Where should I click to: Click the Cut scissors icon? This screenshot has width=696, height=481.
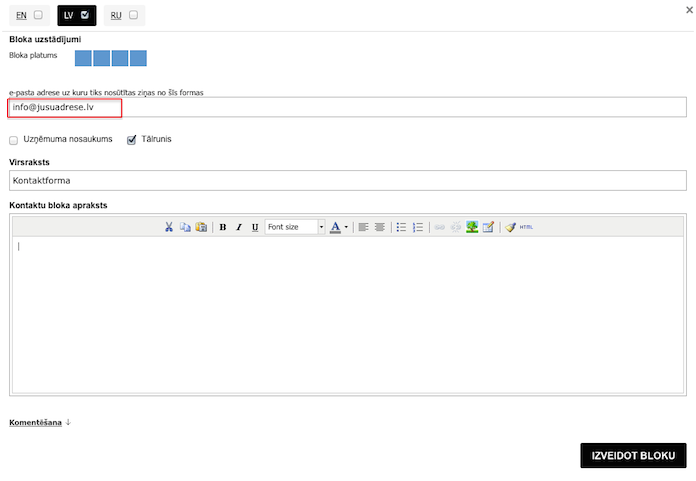pyautogui.click(x=169, y=227)
